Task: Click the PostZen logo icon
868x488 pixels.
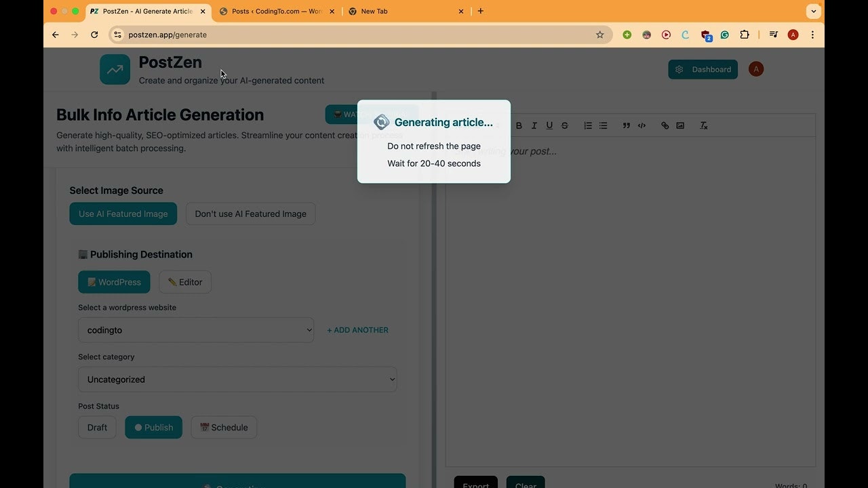Action: 115,69
